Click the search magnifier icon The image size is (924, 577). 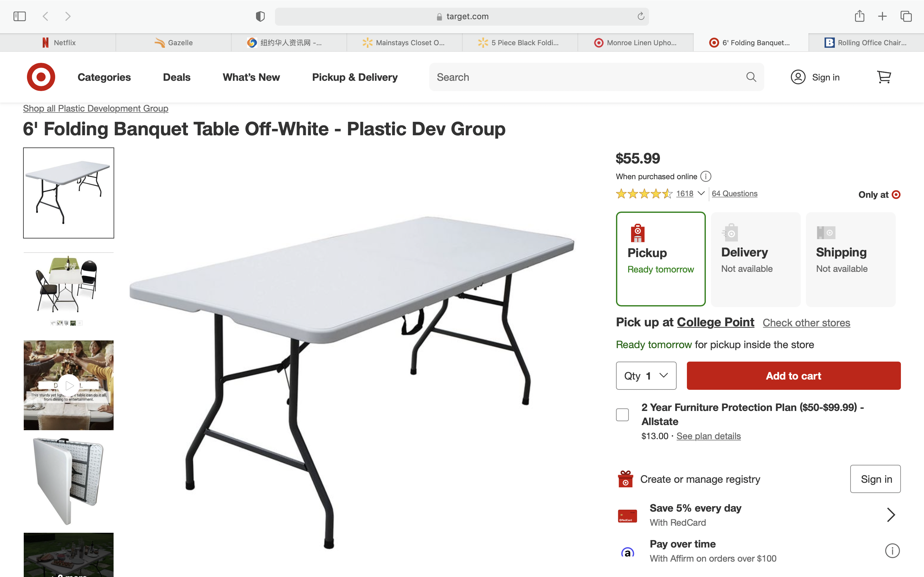click(751, 77)
